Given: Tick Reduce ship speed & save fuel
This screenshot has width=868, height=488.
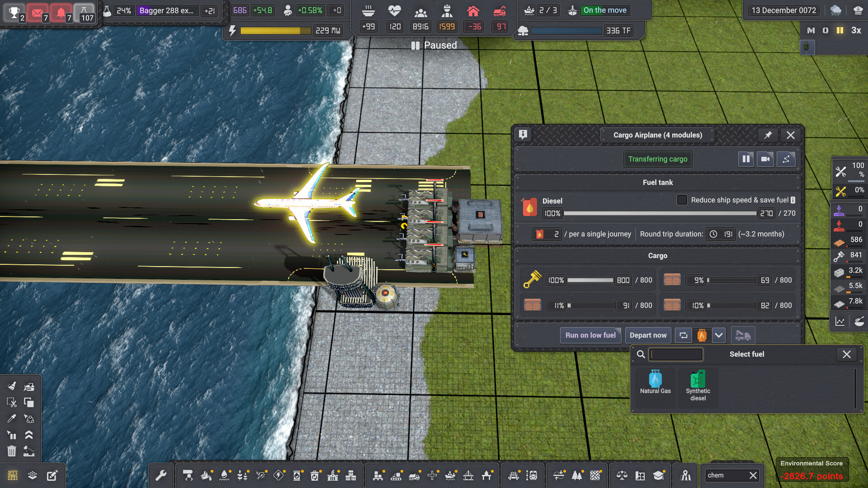Looking at the screenshot, I should coord(682,200).
